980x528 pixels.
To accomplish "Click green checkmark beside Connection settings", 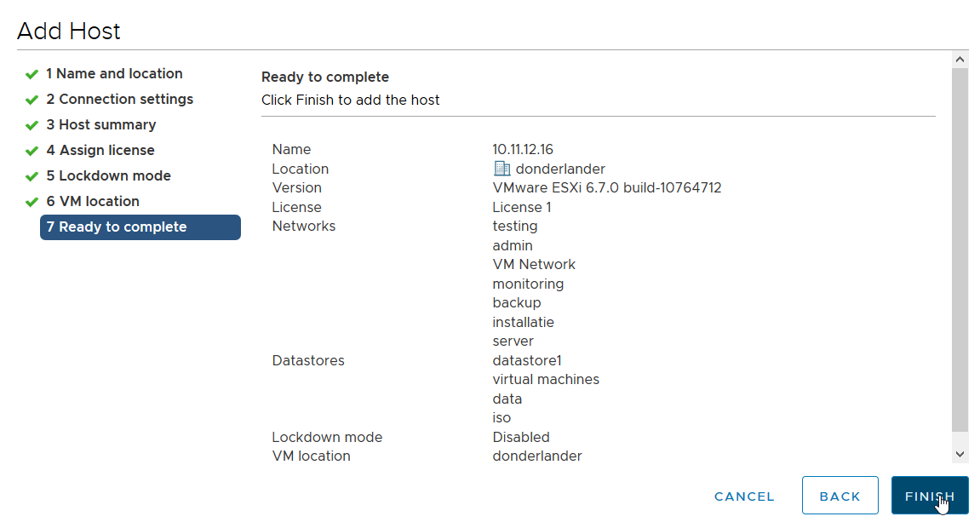I will (x=32, y=100).
